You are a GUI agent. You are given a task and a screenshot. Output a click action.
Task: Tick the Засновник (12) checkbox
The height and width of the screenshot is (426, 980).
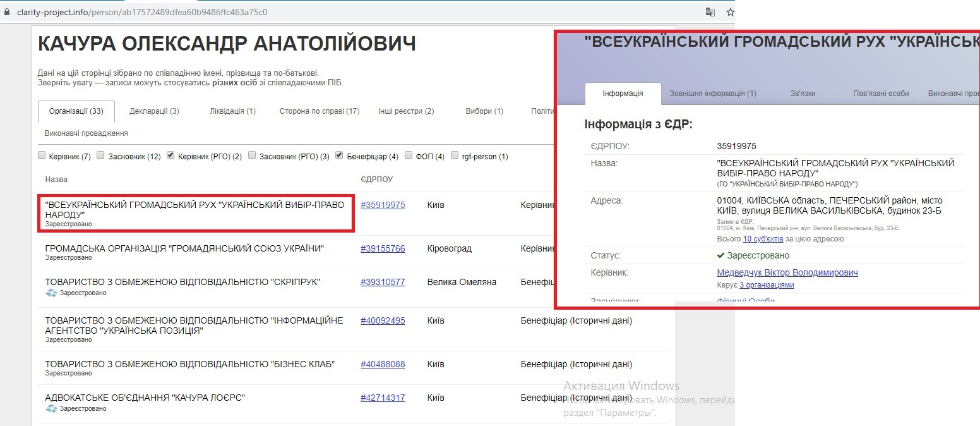coord(100,155)
